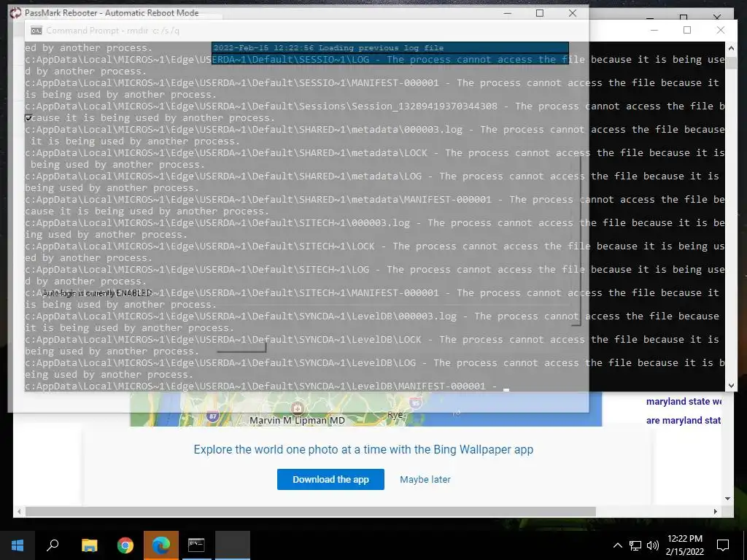
Task: Click Command Prompt scrollbar up arrow
Action: point(731,47)
